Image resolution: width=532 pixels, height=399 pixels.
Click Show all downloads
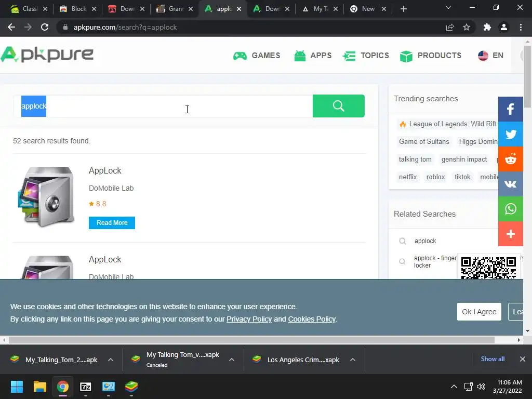(x=493, y=359)
